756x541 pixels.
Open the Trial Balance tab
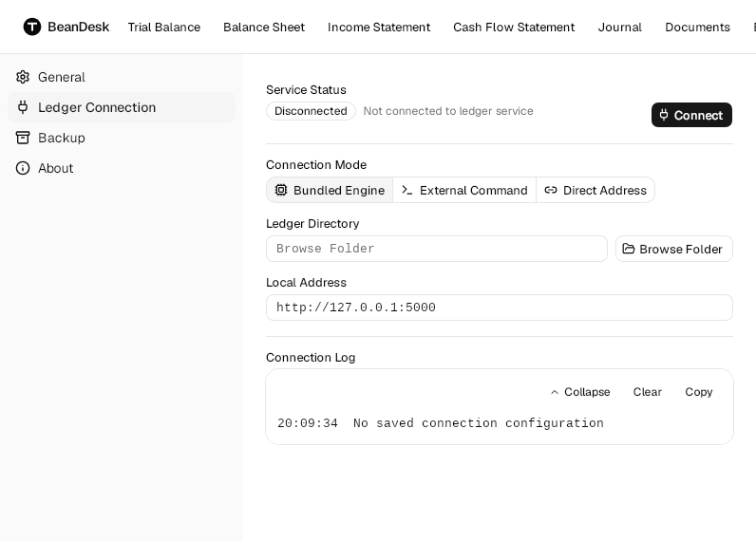tap(164, 27)
